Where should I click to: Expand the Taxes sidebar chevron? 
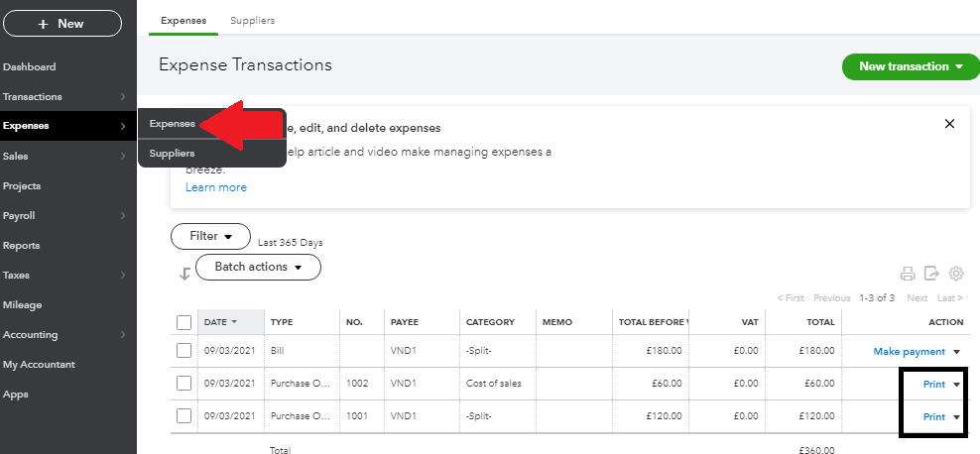click(122, 276)
